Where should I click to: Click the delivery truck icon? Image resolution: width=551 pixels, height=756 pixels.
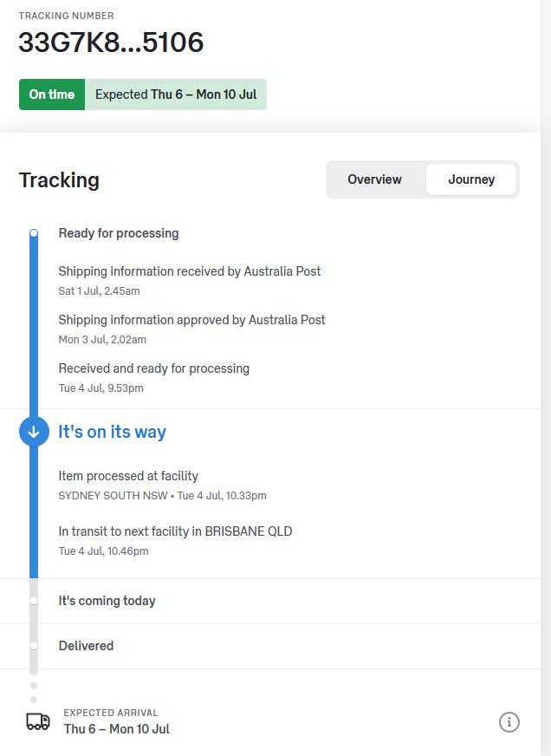[38, 721]
